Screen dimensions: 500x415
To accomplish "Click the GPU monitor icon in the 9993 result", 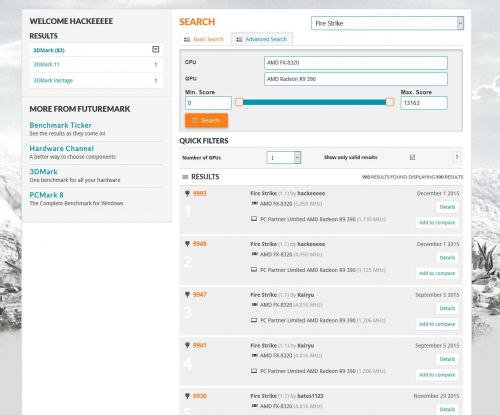I will 254,219.
